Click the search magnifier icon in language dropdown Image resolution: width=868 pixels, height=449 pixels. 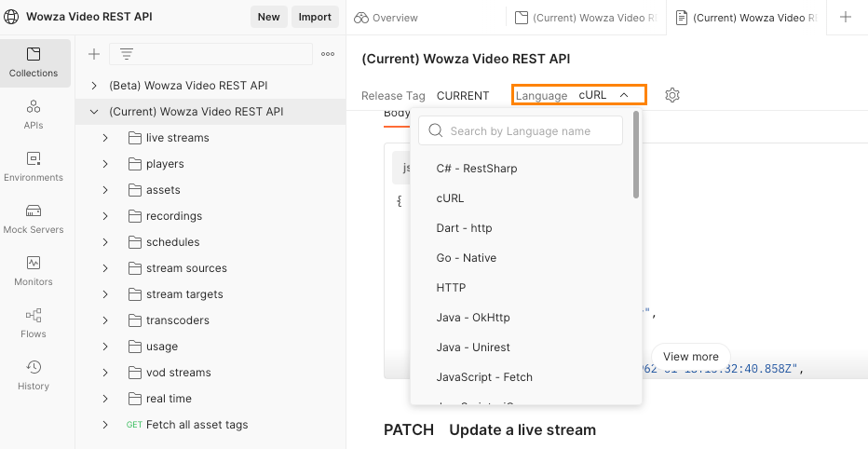pos(436,130)
